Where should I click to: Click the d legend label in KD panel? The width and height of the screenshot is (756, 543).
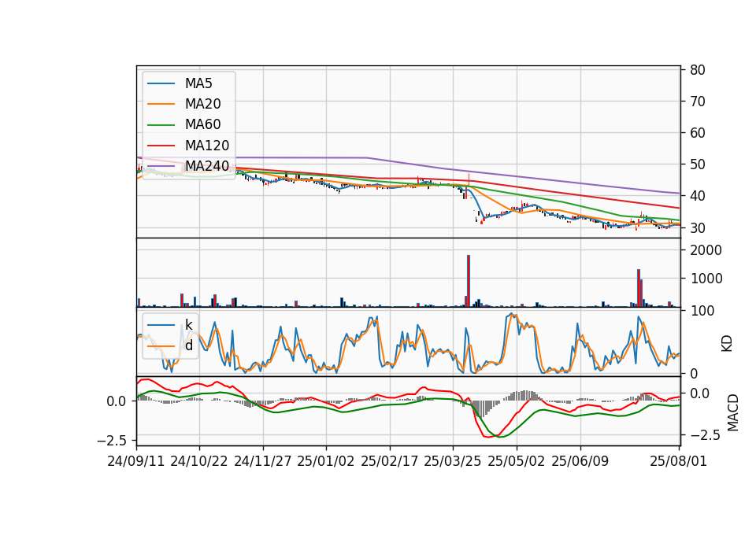pos(188,345)
